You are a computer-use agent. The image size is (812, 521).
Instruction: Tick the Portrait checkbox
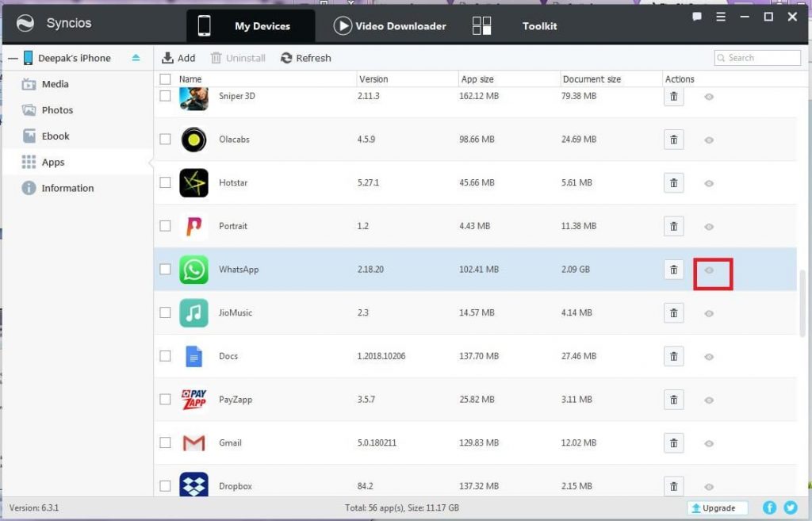click(165, 226)
